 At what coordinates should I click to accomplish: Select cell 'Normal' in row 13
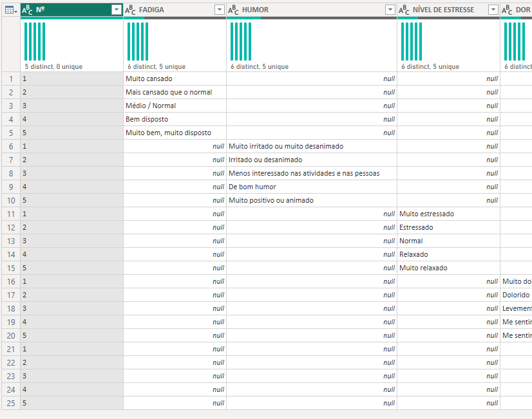[448, 241]
